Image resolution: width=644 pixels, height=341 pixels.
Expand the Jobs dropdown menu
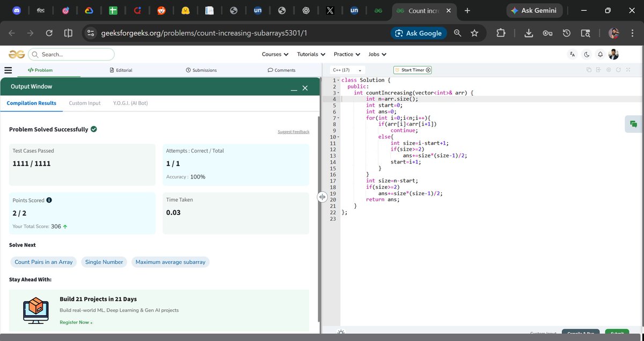point(377,54)
